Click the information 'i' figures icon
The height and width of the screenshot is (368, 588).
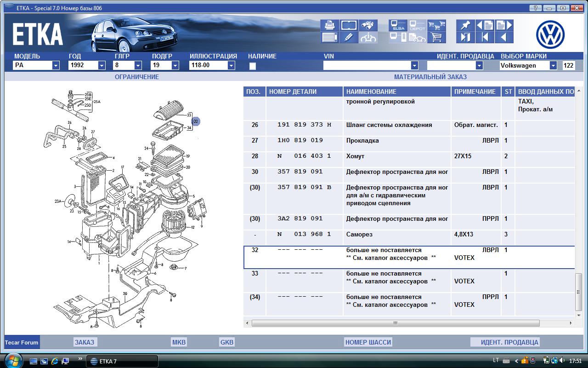[368, 38]
